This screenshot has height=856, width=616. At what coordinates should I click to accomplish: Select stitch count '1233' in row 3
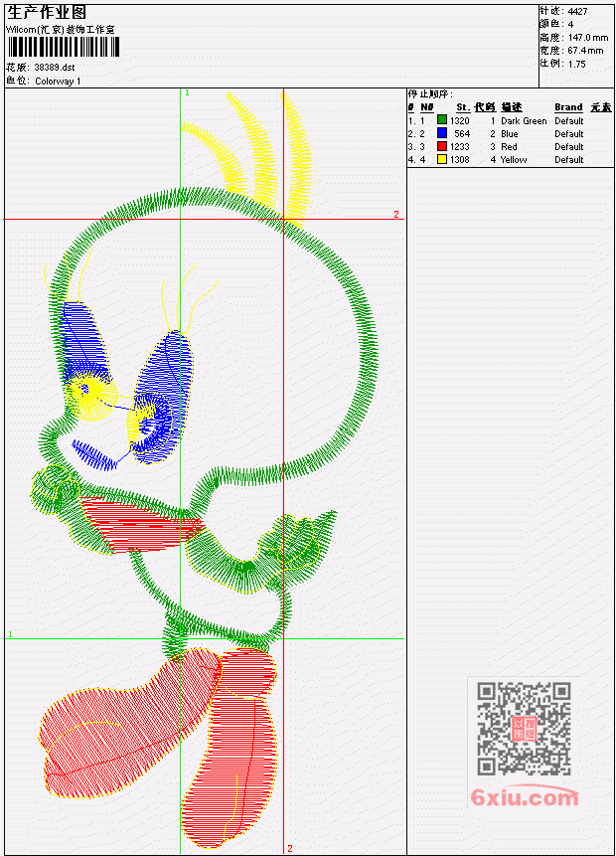pos(459,147)
